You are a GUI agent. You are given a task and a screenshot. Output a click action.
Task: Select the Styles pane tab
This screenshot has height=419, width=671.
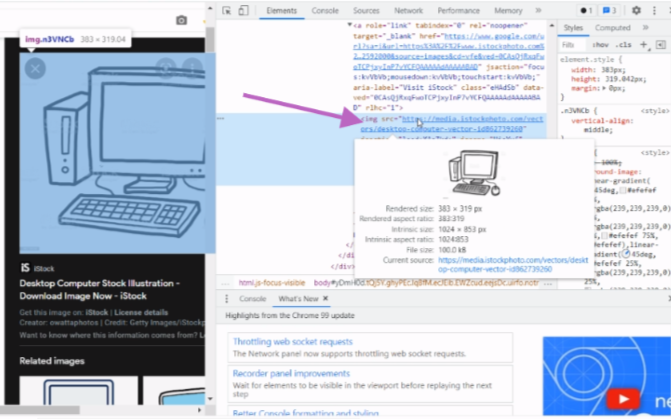[573, 28]
